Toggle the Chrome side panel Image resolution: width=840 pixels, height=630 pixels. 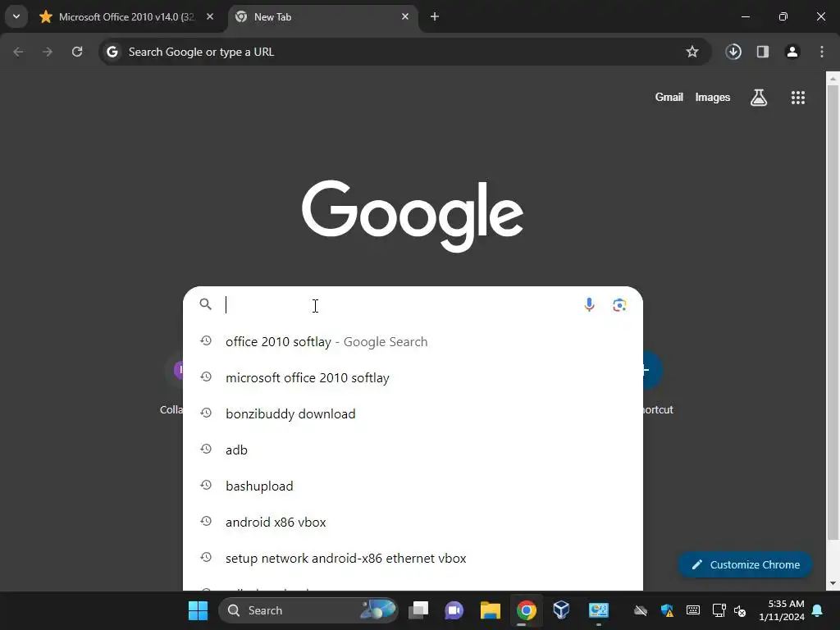[x=763, y=52]
